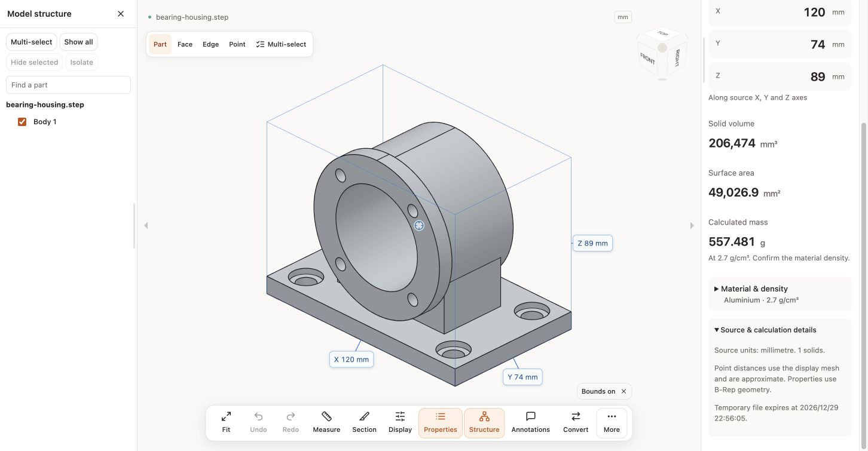
Task: Close the Model structure panel
Action: [121, 14]
